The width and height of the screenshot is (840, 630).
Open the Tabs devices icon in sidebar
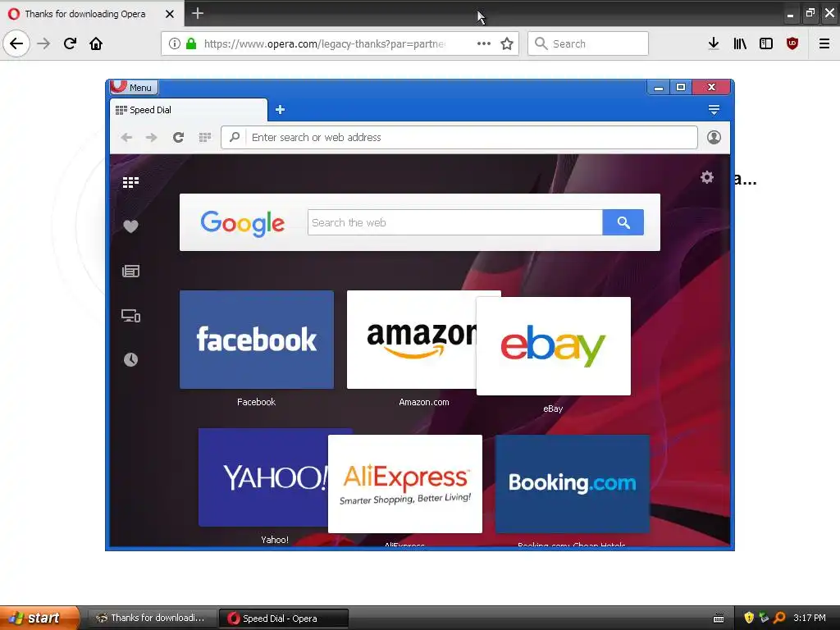coord(130,316)
